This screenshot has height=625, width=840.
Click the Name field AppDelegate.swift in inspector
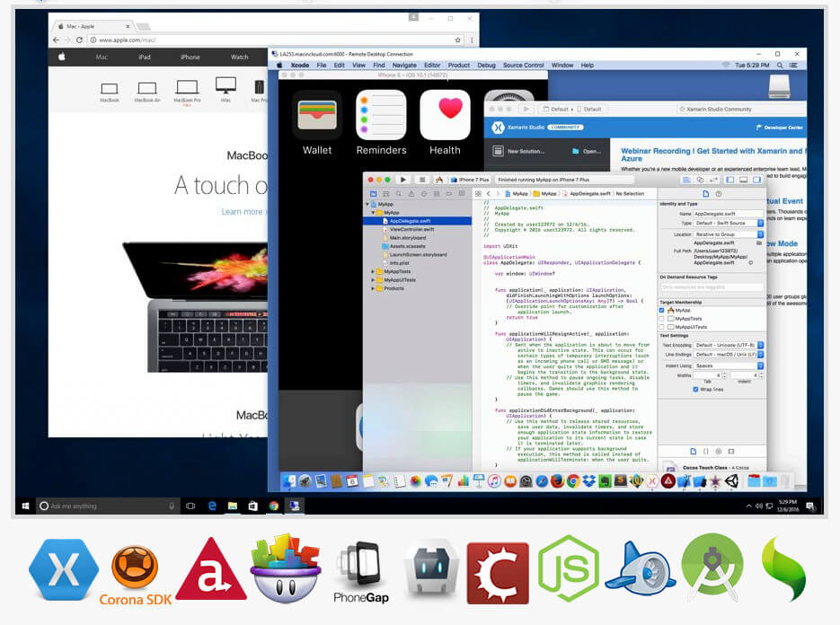coord(729,214)
